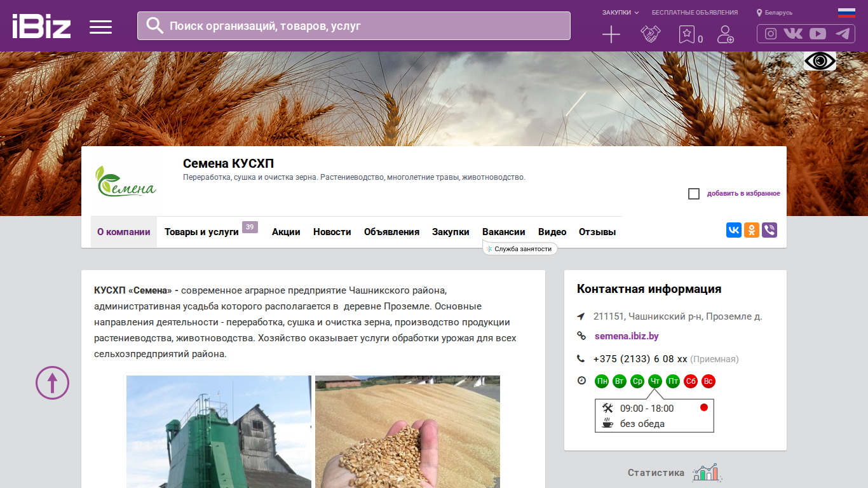
Task: Click the 09:00 - 18:00 hours text
Action: coord(647,409)
